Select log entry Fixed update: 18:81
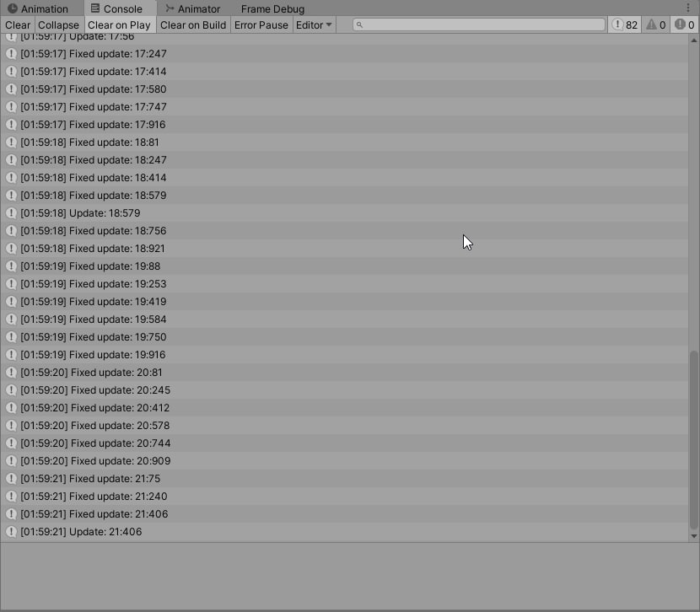700x612 pixels. (344, 142)
